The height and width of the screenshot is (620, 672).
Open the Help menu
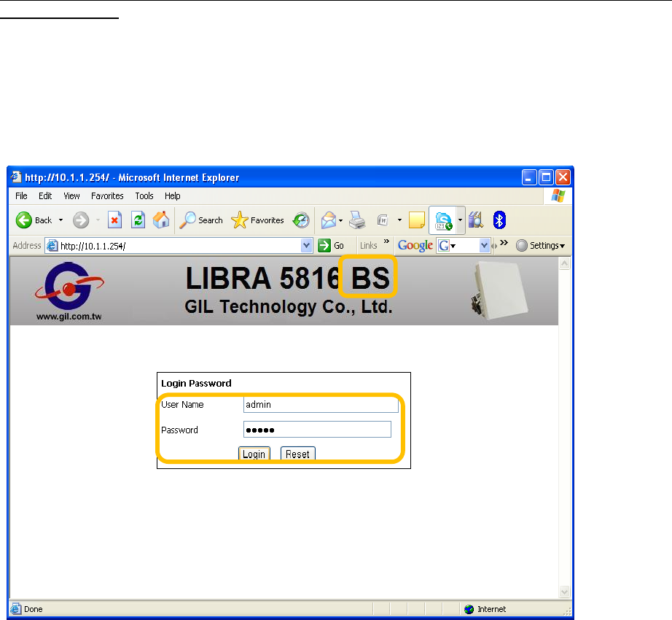(x=172, y=196)
